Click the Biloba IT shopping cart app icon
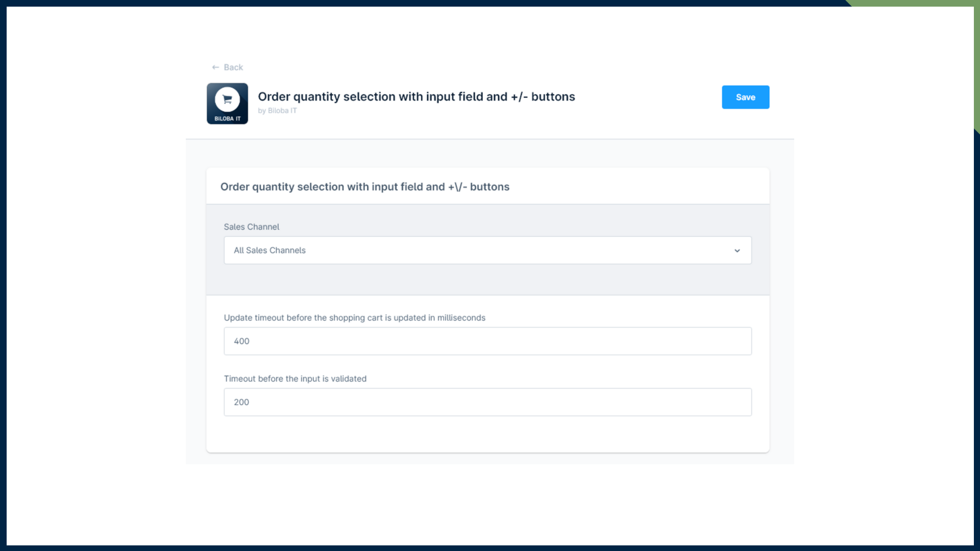Viewport: 980px width, 551px height. [227, 103]
